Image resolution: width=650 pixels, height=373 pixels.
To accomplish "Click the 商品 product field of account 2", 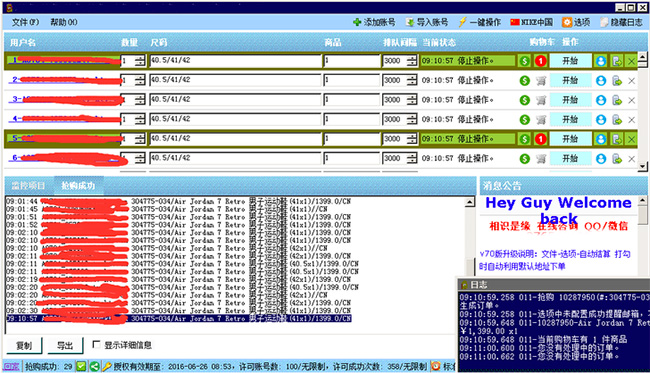I will pos(352,80).
